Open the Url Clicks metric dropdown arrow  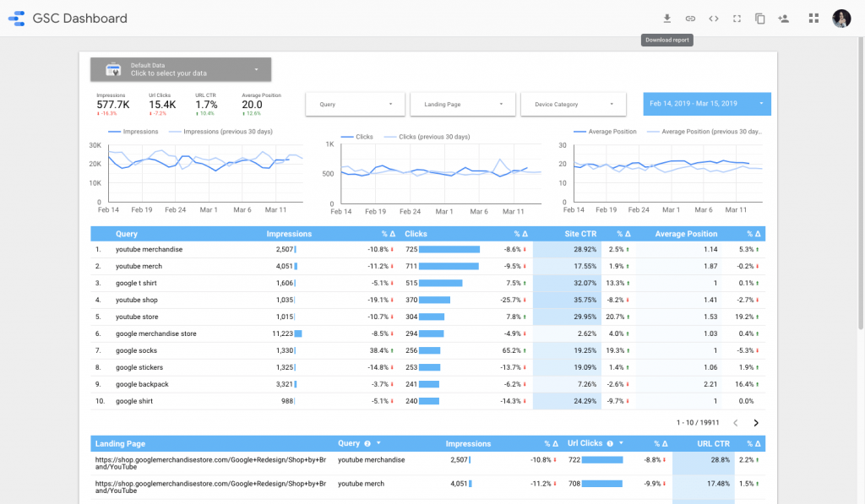pyautogui.click(x=621, y=442)
